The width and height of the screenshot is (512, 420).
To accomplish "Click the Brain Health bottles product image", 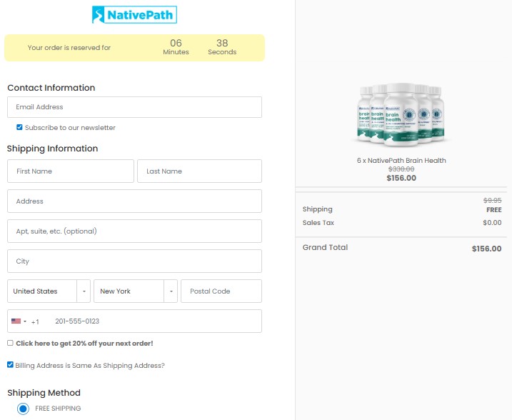I will click(x=401, y=114).
